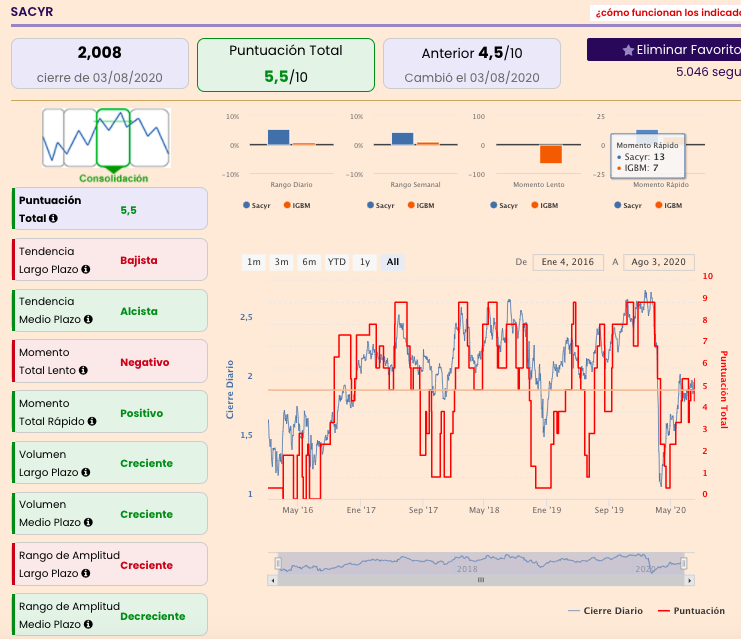
Task: Click the A date field Ago 3, 2020
Action: coord(659,262)
